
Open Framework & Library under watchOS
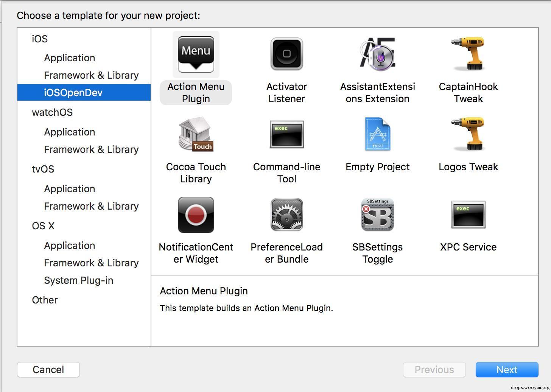click(91, 149)
